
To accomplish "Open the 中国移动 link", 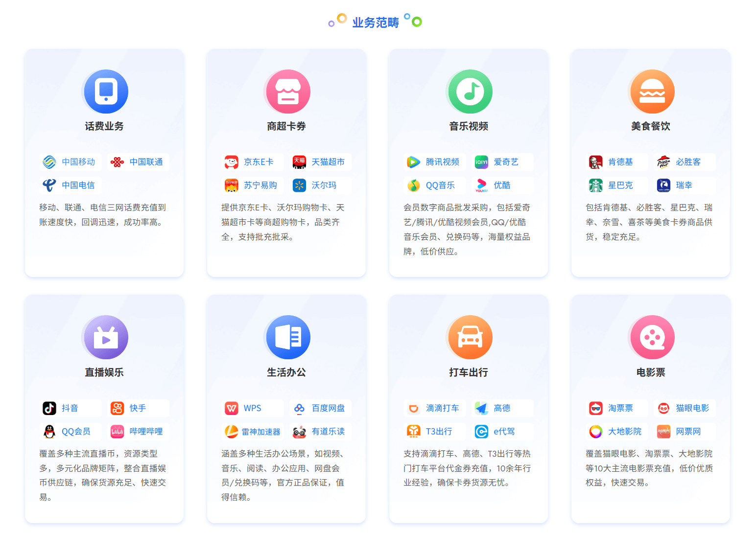I will pos(78,162).
